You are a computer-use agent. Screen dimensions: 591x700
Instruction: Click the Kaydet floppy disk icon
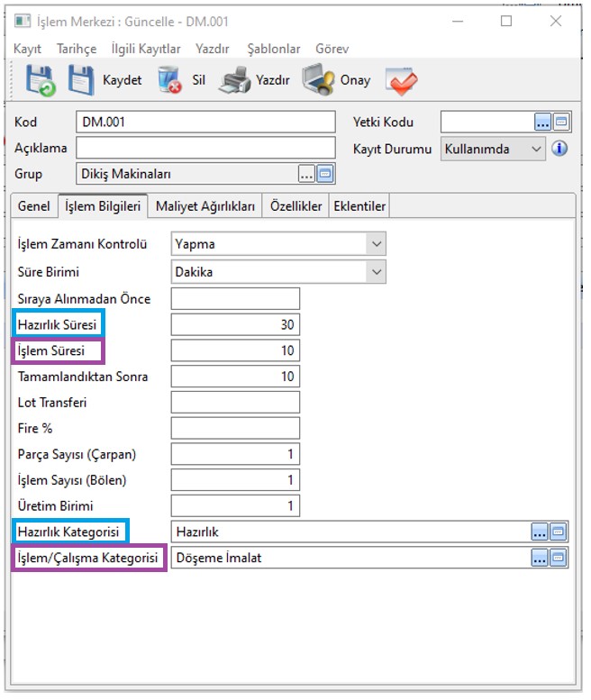coord(81,80)
